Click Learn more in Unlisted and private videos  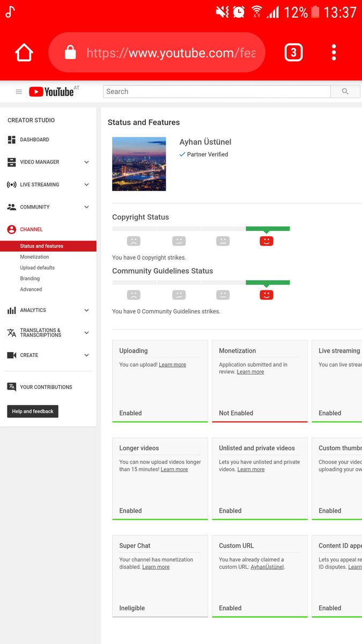click(251, 470)
